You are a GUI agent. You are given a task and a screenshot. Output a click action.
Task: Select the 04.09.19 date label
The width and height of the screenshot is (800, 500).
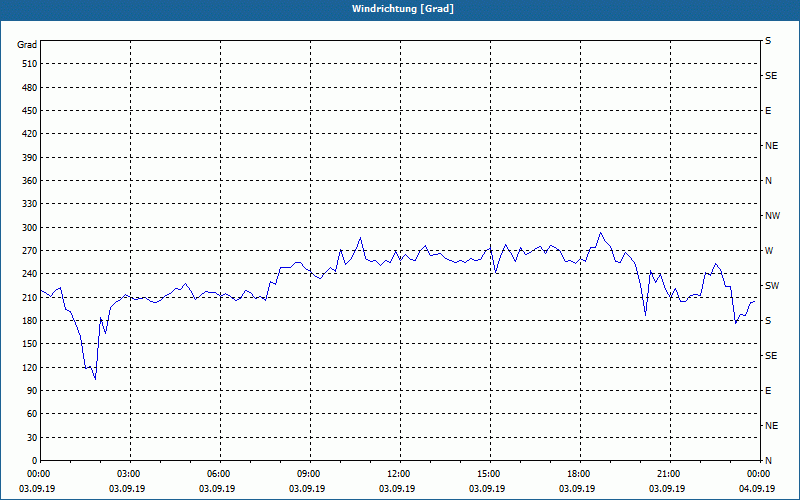757,489
